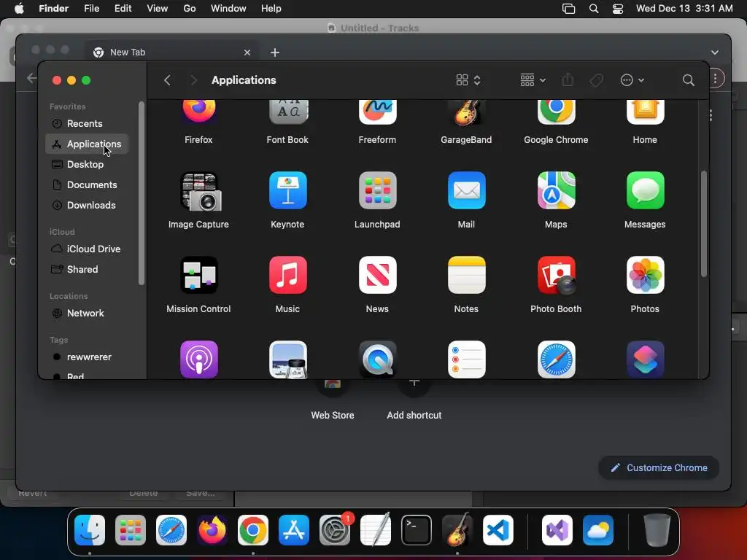Select the Firefox icon in Applications

coord(198,112)
